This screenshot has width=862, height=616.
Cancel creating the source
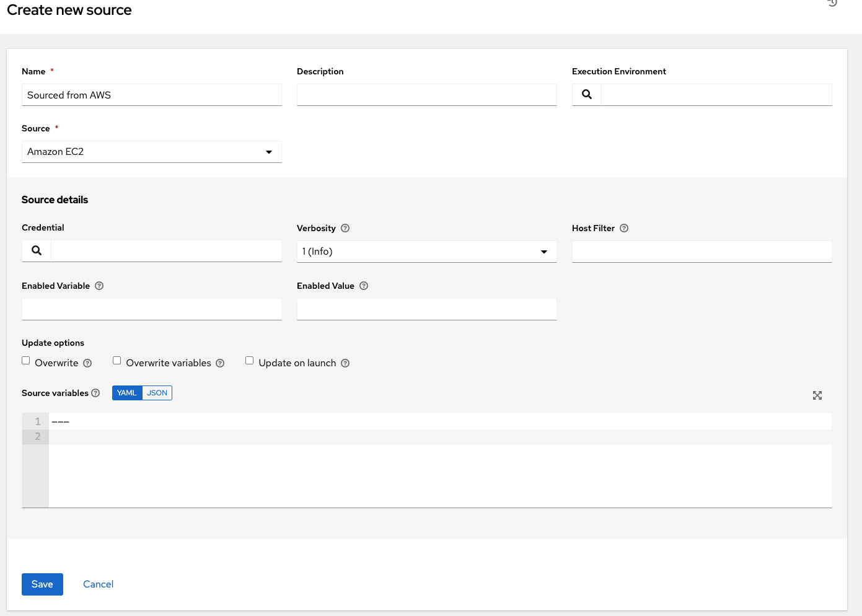point(98,584)
